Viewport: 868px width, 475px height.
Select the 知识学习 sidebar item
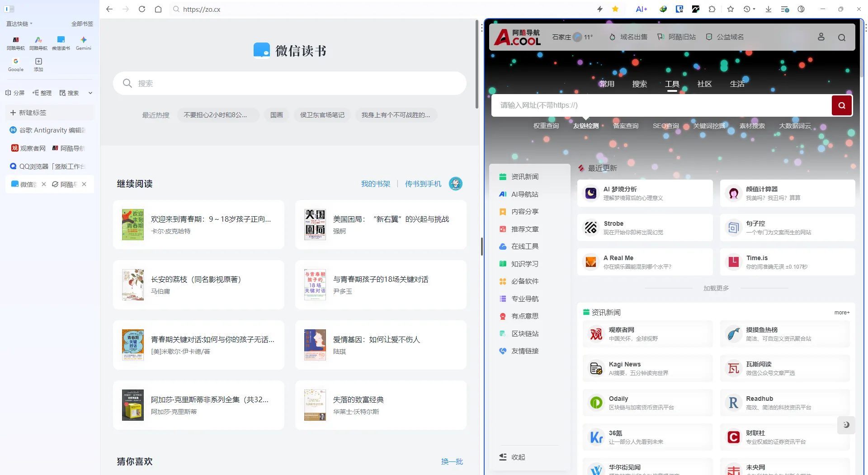pos(524,264)
